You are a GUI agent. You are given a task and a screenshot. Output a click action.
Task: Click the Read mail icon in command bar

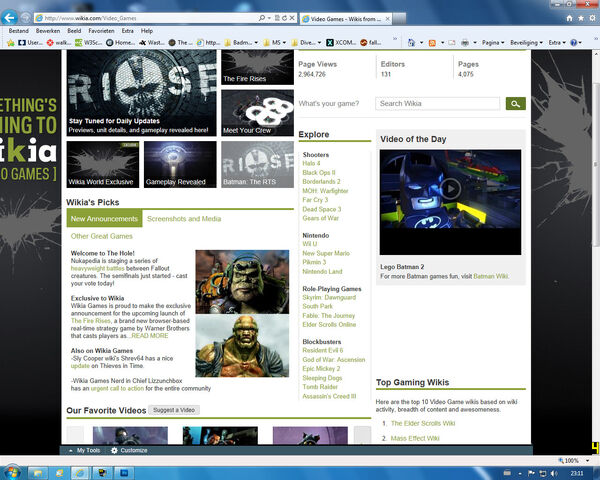pos(452,42)
